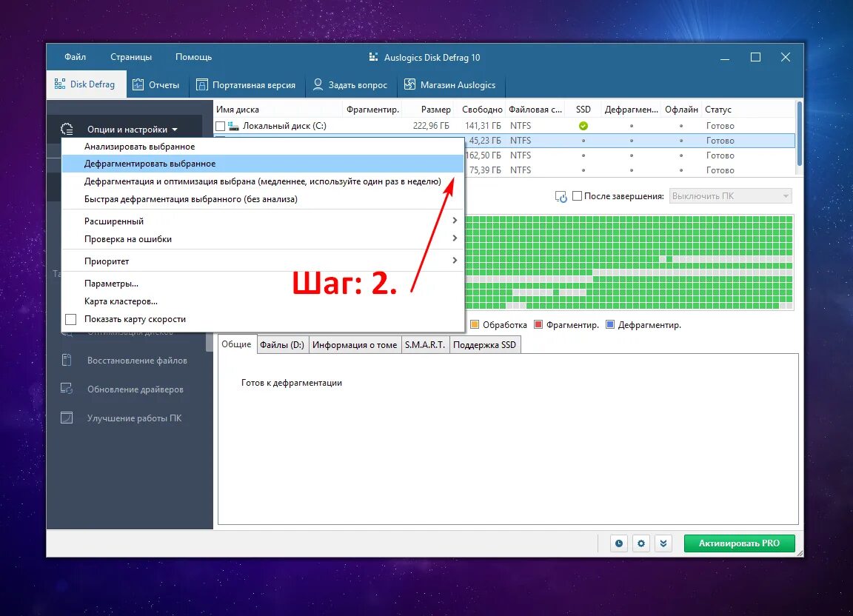
Task: Switch to the Поддержка SSD tab
Action: click(484, 344)
